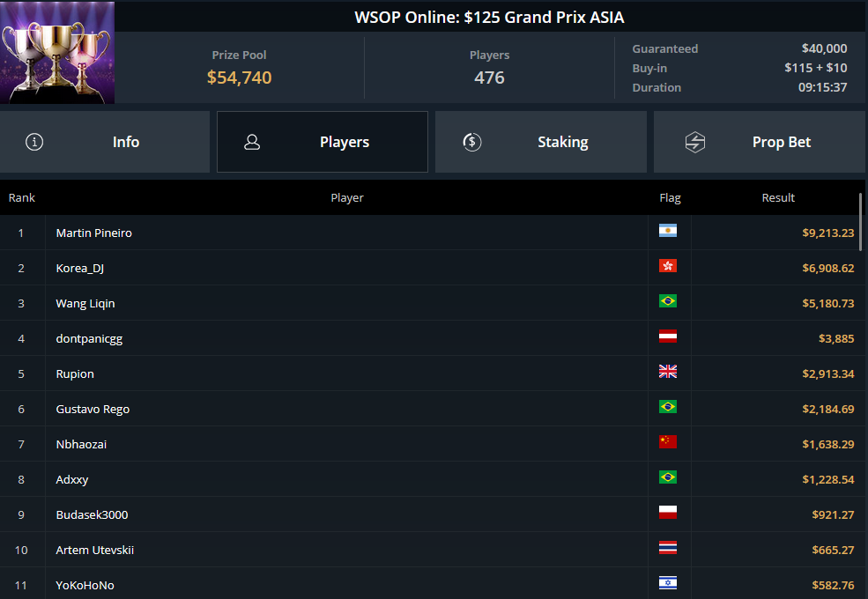Click the $1,638.29 result amount
Screen dimensions: 868x599
[x=828, y=444]
